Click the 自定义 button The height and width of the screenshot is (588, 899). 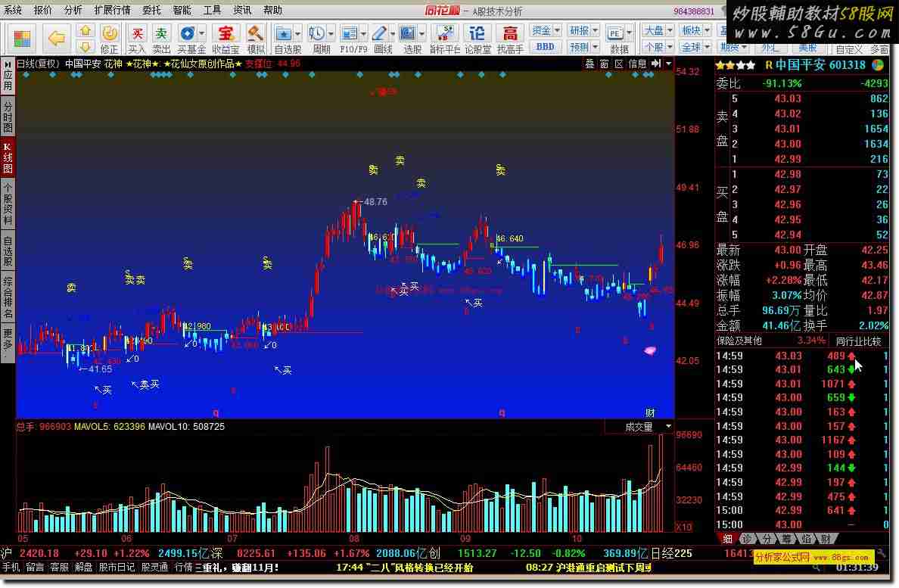point(849,49)
